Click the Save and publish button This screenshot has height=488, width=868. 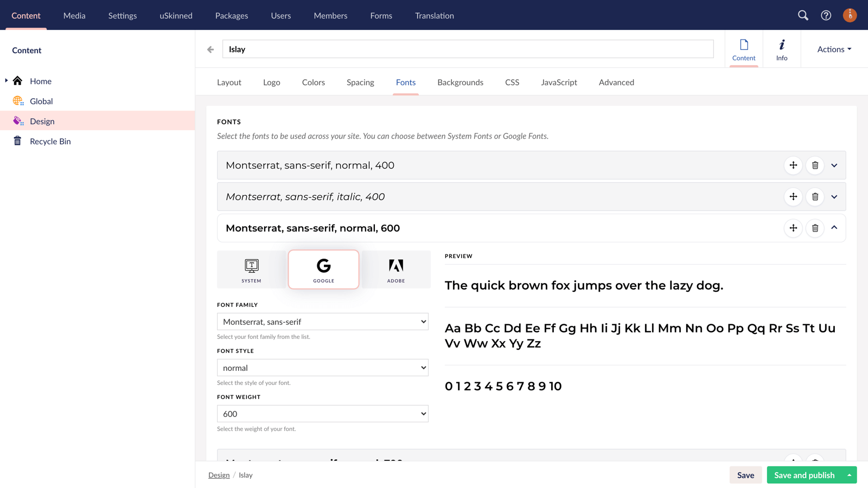[803, 474]
